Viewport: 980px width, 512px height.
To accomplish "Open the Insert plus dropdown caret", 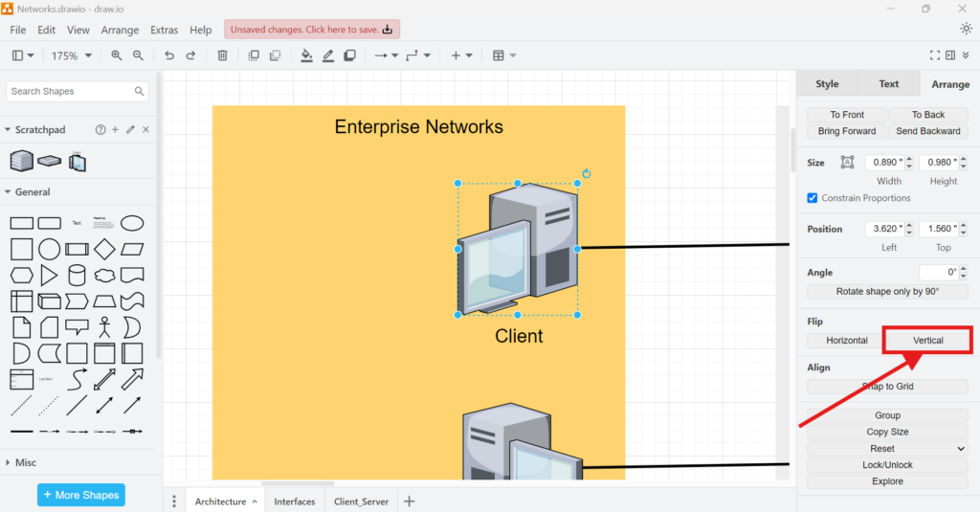I will point(469,56).
